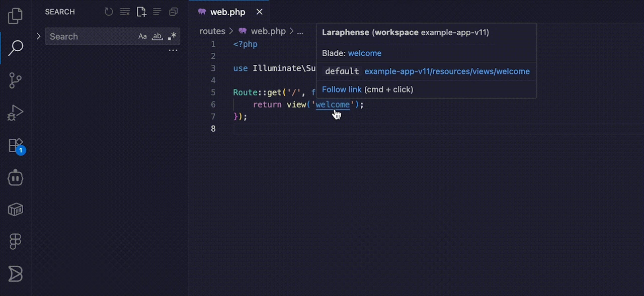
Task: Click the SEARCH panel title
Action: point(60,12)
